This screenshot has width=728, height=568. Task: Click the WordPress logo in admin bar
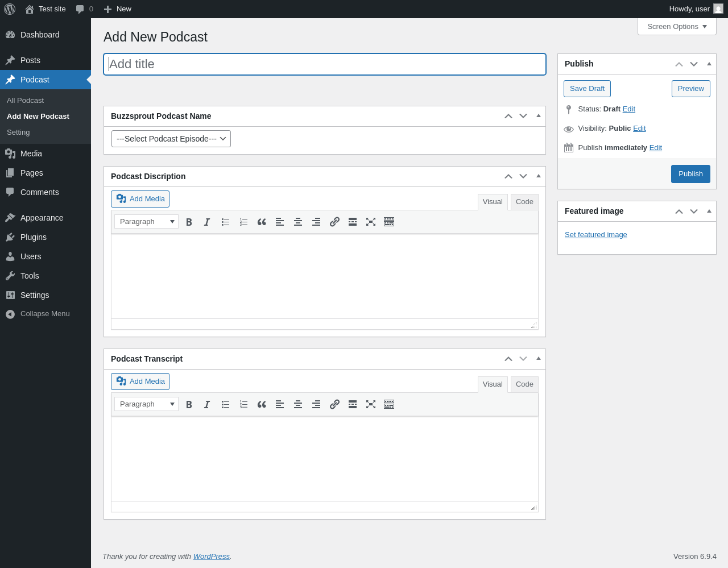tap(10, 9)
